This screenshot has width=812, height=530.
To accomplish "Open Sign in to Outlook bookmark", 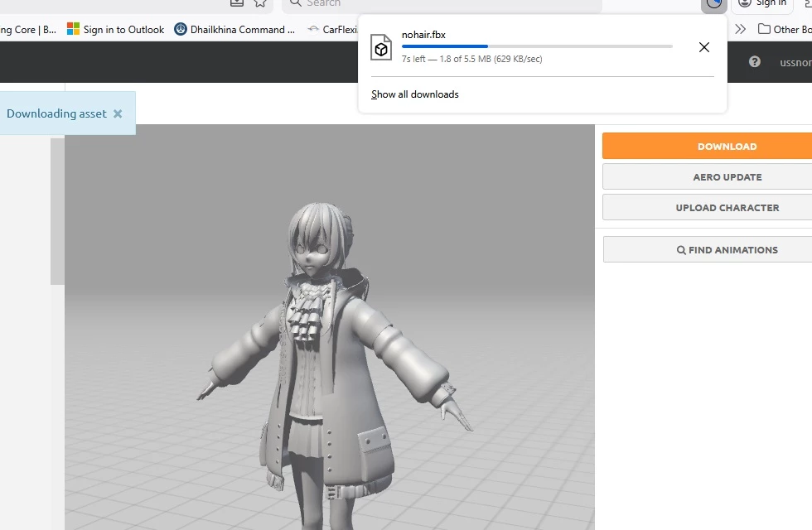I will coord(115,30).
